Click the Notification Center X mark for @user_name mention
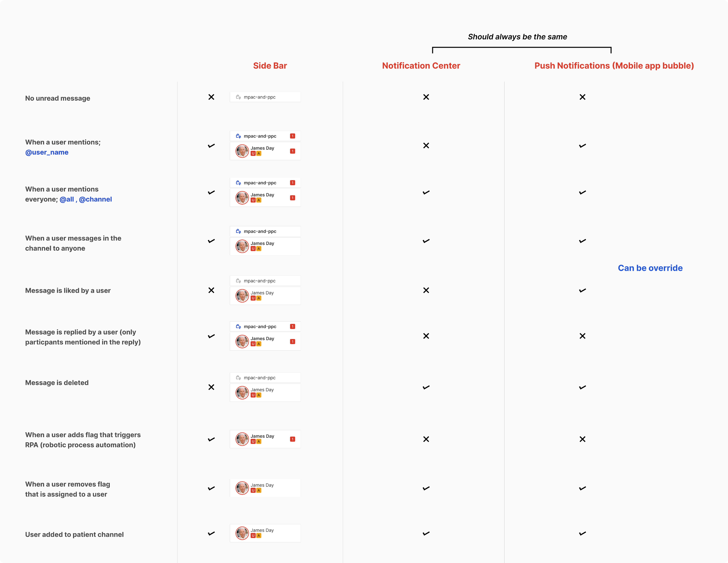 coord(426,146)
